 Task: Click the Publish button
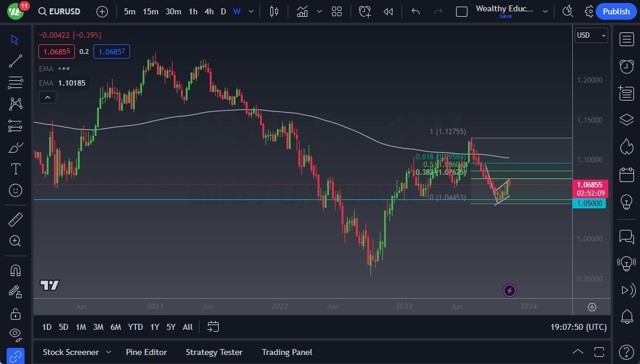(616, 11)
